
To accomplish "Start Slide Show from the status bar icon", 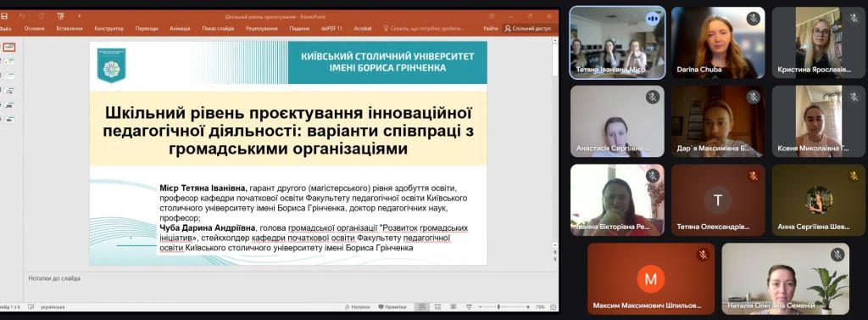I will tap(469, 306).
